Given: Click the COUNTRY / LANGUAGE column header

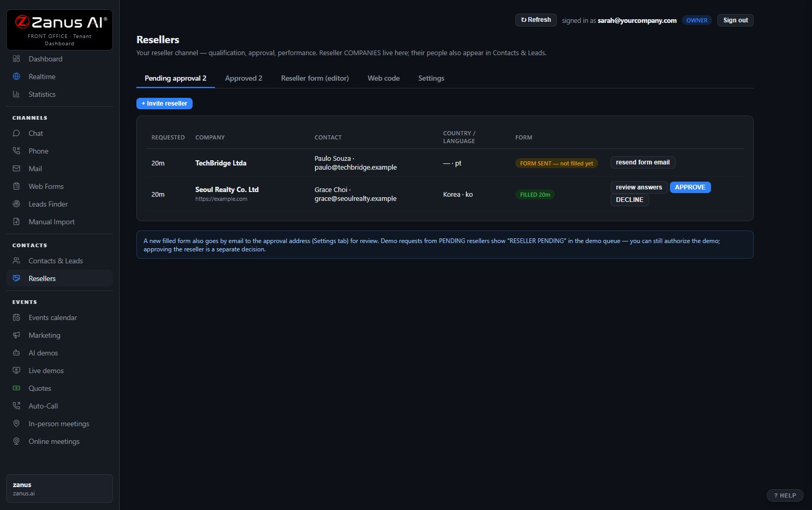Looking at the screenshot, I should [459, 137].
